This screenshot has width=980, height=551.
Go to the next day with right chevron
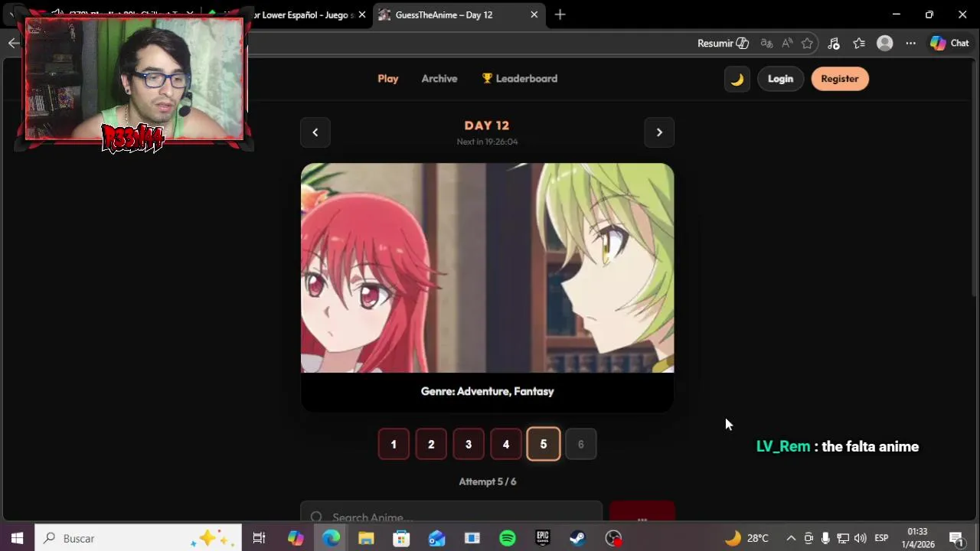(659, 132)
